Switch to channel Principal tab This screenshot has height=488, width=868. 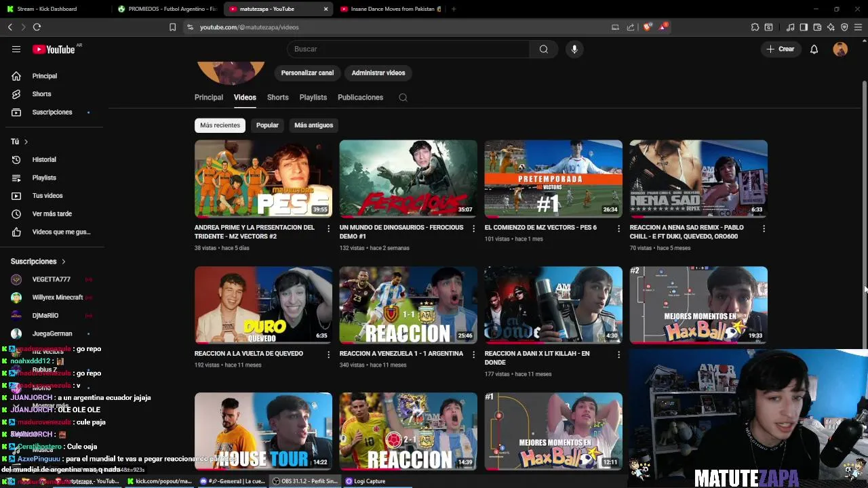(x=209, y=98)
